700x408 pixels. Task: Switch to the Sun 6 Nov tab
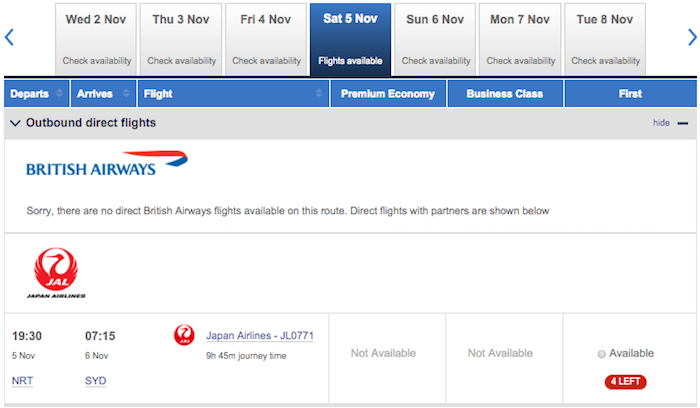pyautogui.click(x=435, y=39)
